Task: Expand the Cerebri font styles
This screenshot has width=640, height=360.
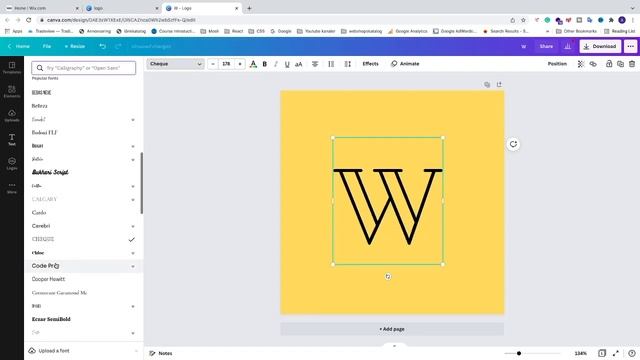Action: 133,226
